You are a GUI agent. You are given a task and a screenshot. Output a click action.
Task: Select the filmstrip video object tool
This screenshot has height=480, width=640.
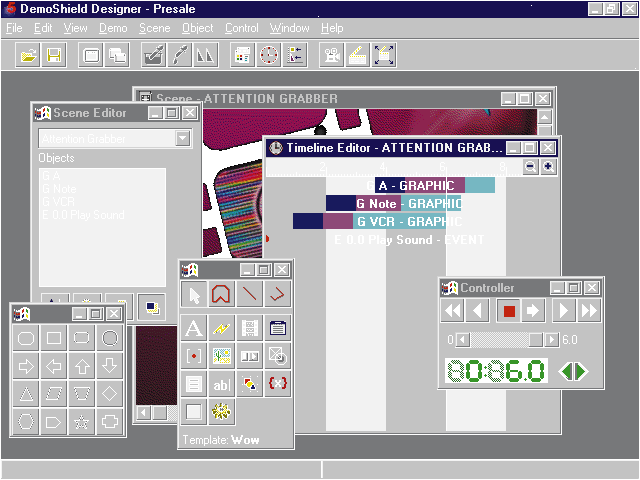coord(250,327)
